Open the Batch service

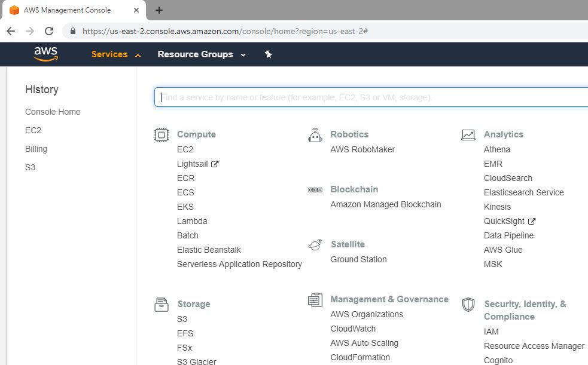[187, 235]
